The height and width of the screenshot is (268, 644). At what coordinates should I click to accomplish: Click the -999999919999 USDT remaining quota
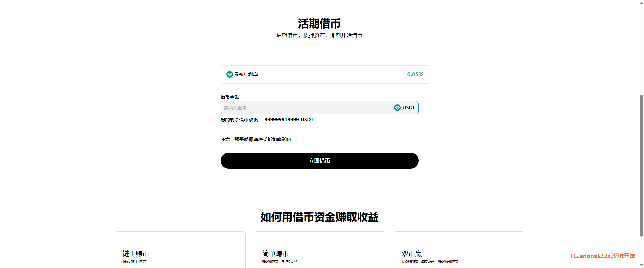(x=288, y=120)
